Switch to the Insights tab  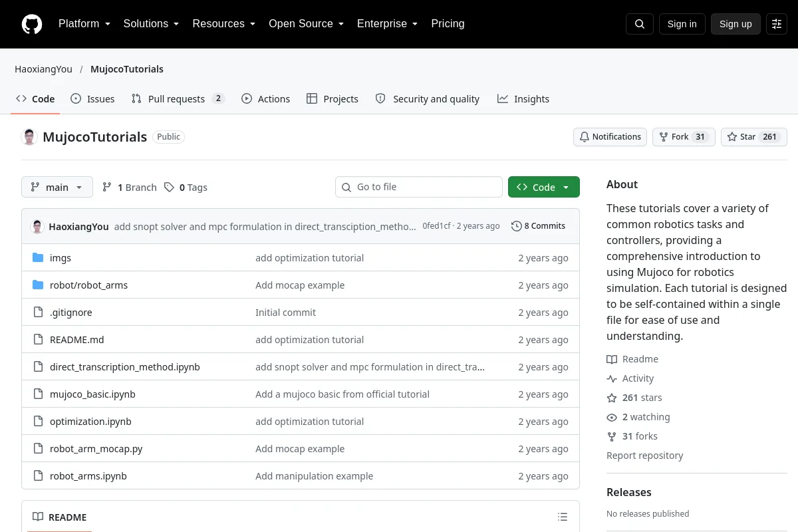click(x=523, y=99)
